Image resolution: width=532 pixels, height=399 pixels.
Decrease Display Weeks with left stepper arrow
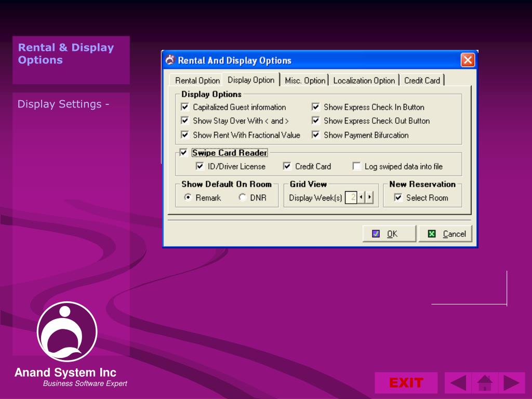tap(361, 197)
